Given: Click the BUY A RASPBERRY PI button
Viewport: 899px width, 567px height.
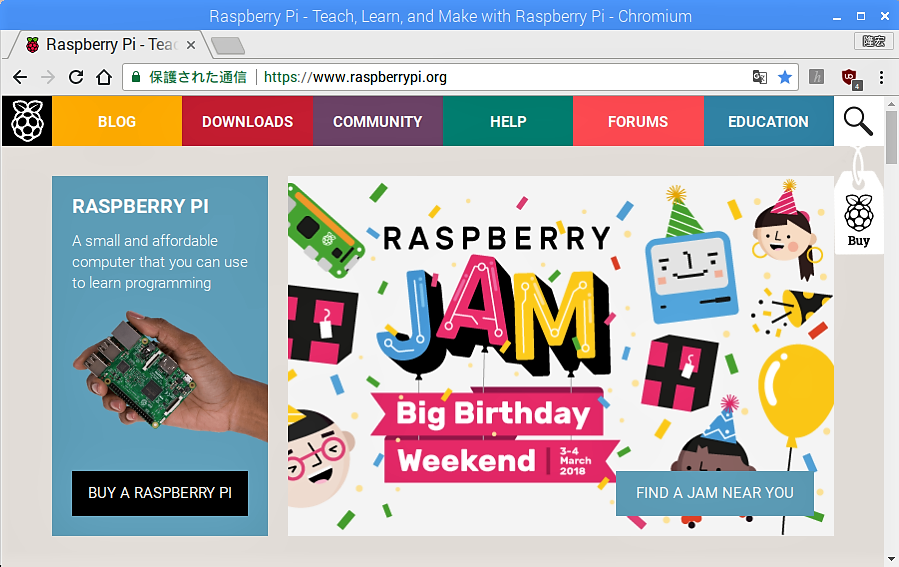Looking at the screenshot, I should pyautogui.click(x=160, y=493).
